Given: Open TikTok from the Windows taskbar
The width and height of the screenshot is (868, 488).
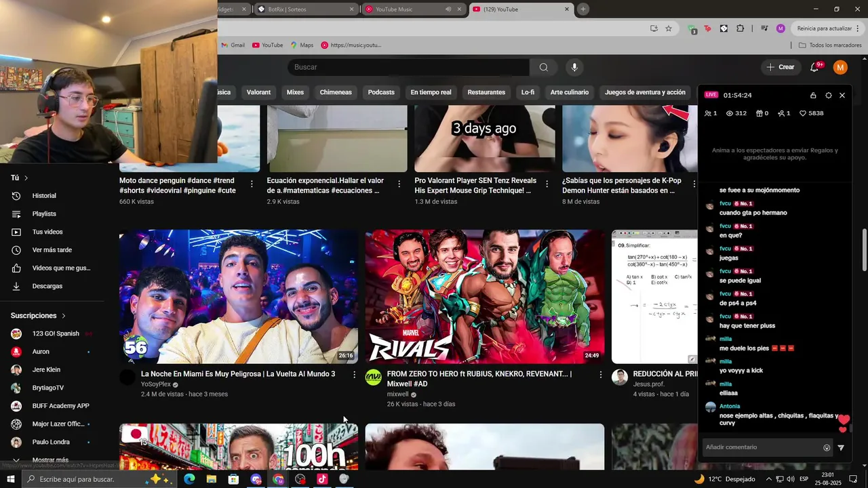Looking at the screenshot, I should point(322,479).
